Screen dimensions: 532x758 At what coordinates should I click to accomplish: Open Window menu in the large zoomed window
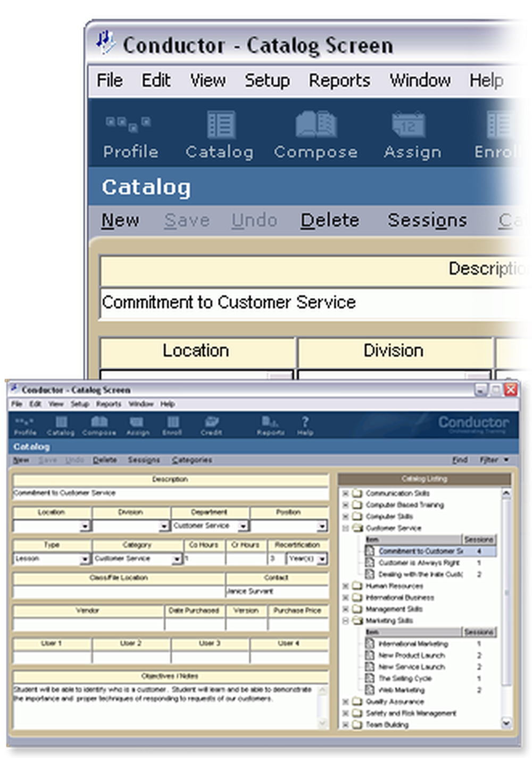tap(420, 80)
